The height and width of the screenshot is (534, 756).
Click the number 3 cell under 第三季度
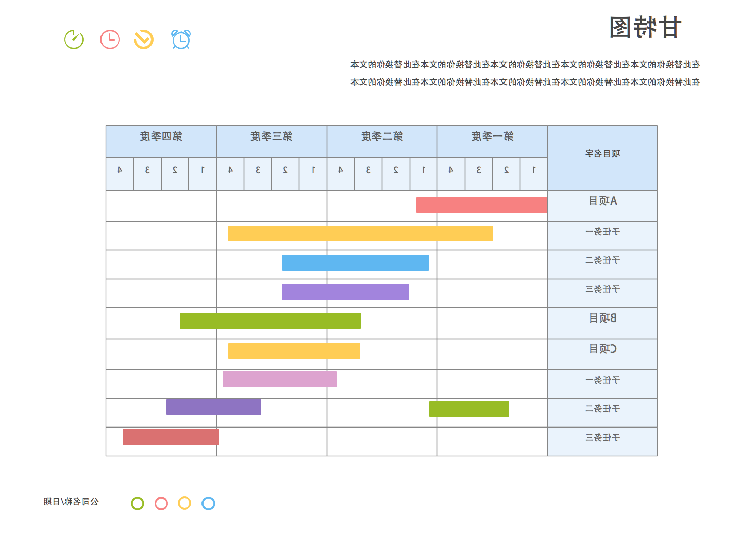(x=258, y=174)
